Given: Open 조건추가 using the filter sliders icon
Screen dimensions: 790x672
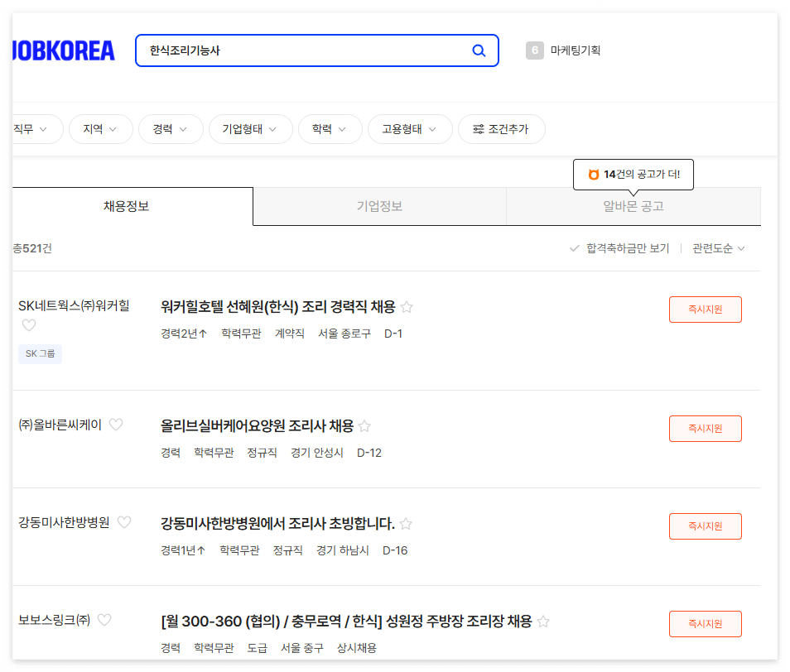Looking at the screenshot, I should [x=479, y=129].
